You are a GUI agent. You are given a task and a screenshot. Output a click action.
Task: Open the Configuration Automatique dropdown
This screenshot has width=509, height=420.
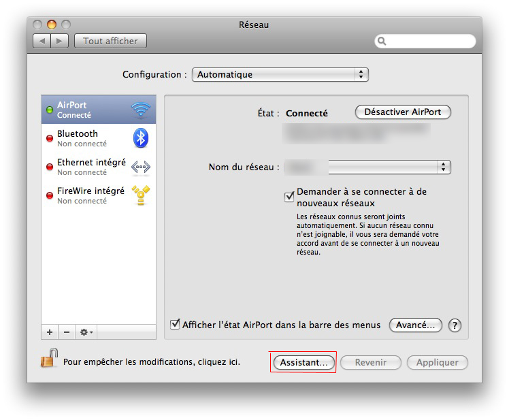coord(280,74)
